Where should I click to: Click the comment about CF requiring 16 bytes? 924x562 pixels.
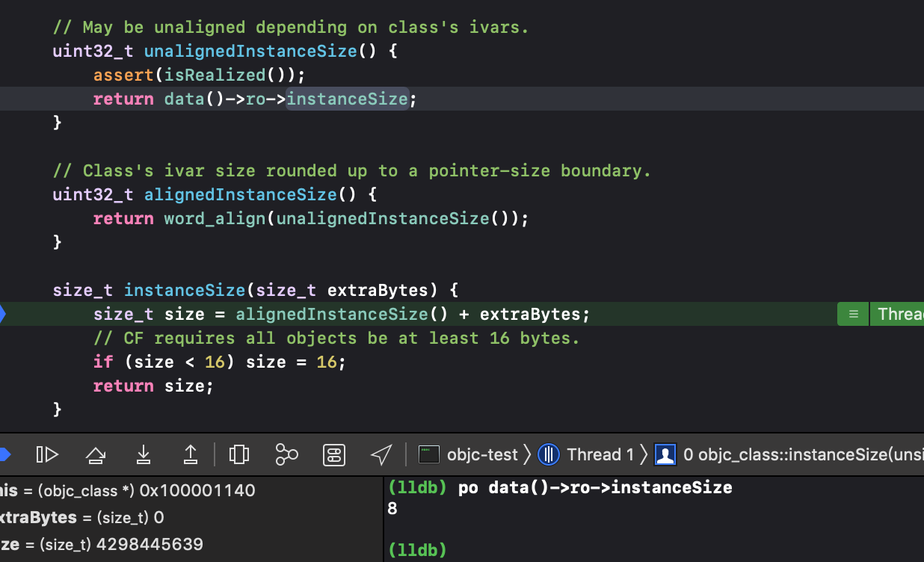[x=336, y=338]
